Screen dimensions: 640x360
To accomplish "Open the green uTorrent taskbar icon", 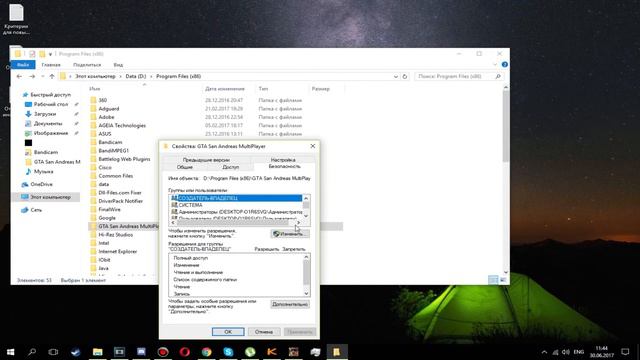I will tap(250, 351).
